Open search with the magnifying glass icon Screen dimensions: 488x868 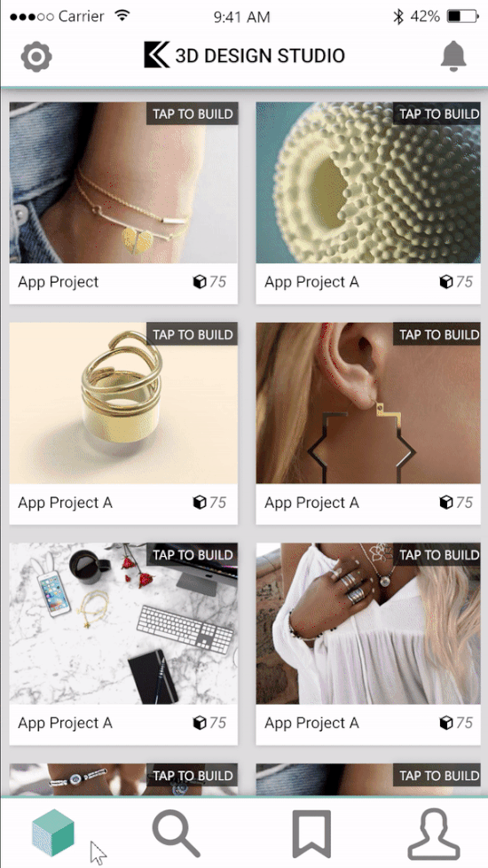[x=177, y=833]
